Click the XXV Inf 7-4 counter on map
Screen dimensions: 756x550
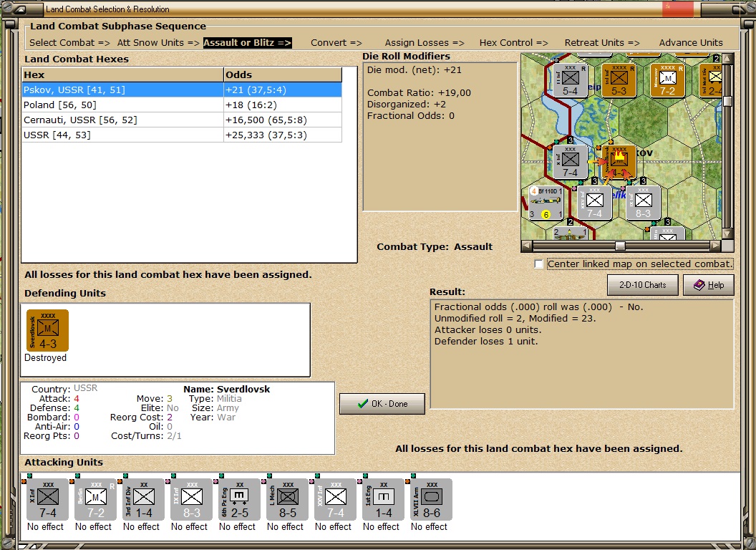594,203
